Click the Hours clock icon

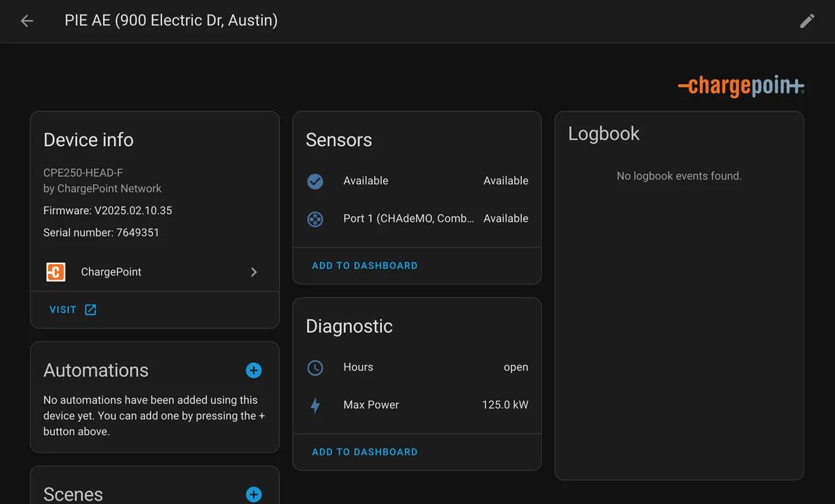315,368
